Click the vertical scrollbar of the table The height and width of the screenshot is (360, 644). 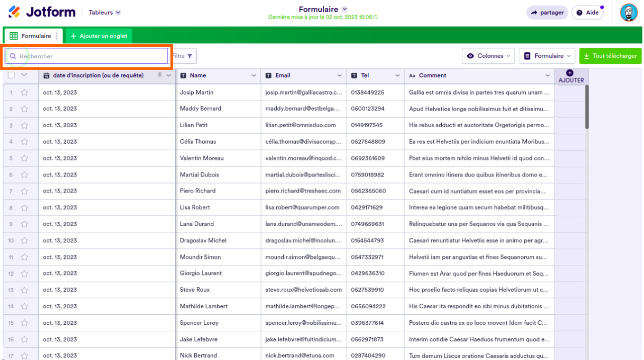pos(587,107)
